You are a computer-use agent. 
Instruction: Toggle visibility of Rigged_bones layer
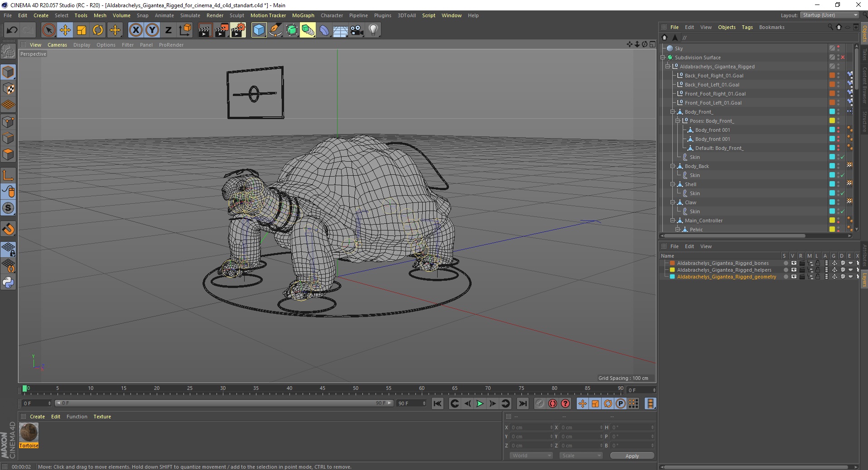pyautogui.click(x=794, y=263)
